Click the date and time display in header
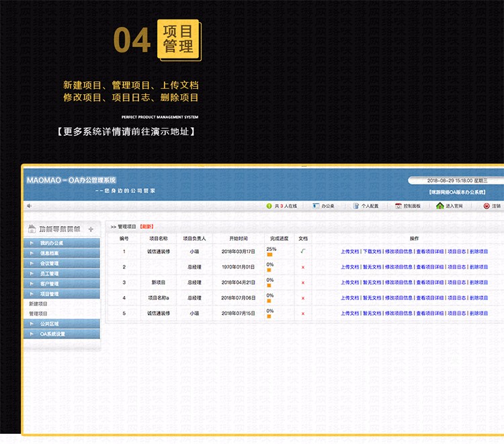 click(x=457, y=180)
